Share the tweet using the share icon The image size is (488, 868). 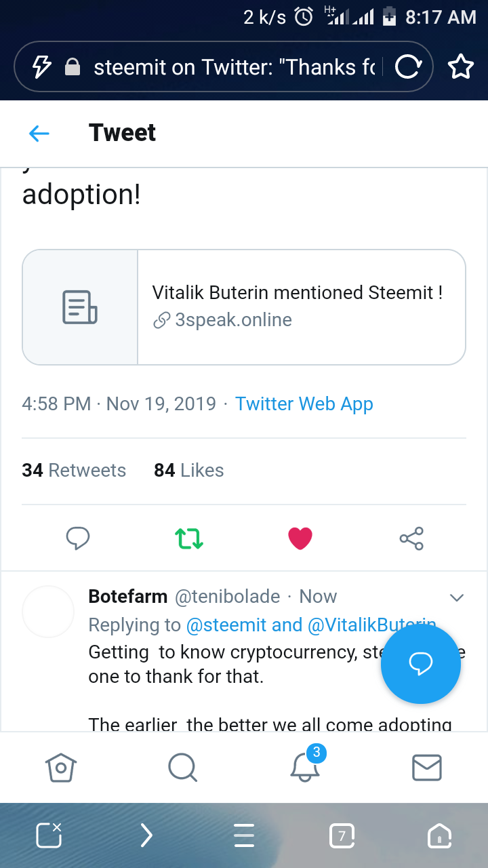point(411,538)
